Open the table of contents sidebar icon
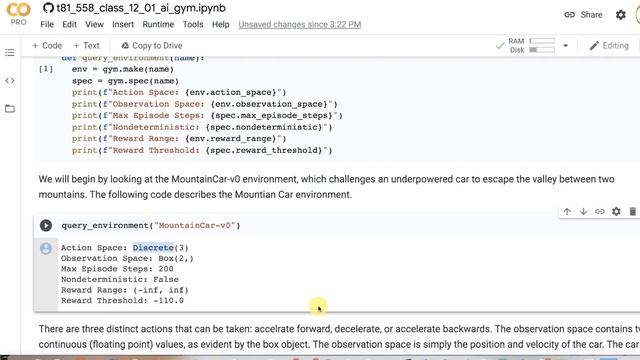 10,53
